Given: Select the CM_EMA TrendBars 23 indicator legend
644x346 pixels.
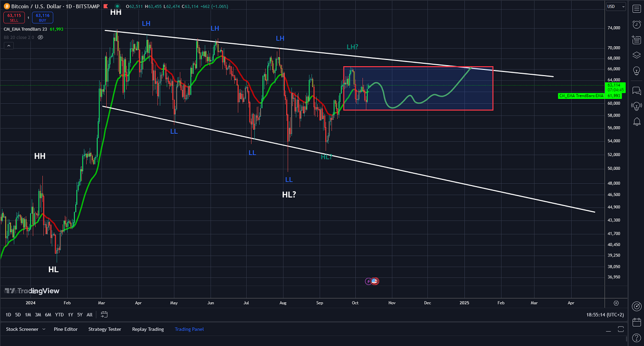Looking at the screenshot, I should (25, 29).
